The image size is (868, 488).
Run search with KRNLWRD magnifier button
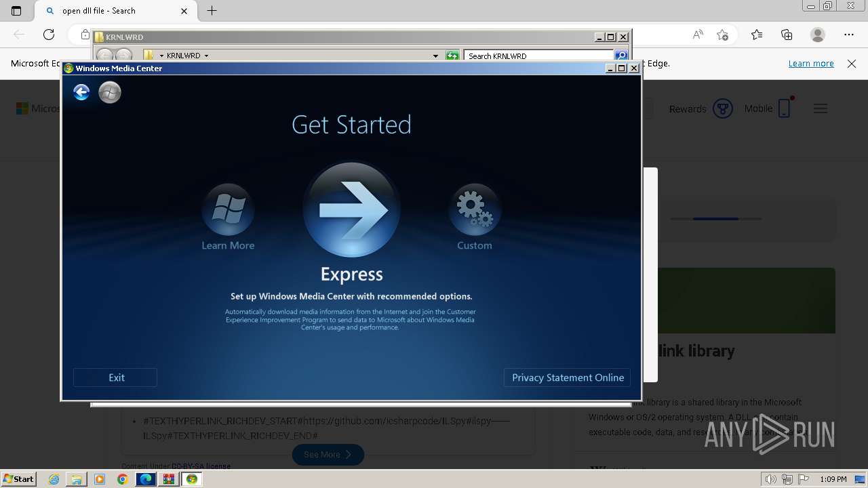point(621,56)
